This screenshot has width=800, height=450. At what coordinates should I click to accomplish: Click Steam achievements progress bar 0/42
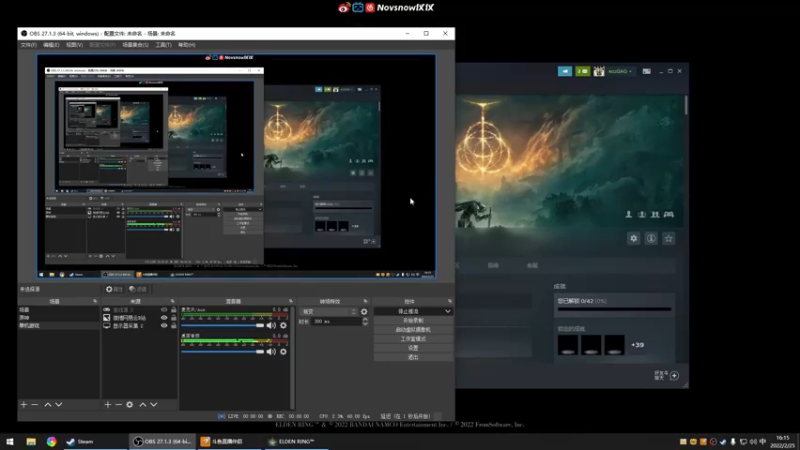pos(614,309)
